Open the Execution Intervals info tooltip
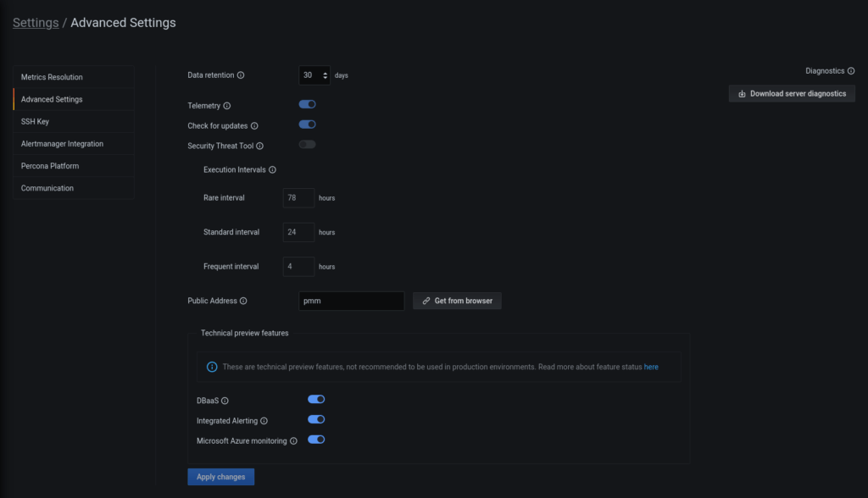868x498 pixels. pos(271,169)
